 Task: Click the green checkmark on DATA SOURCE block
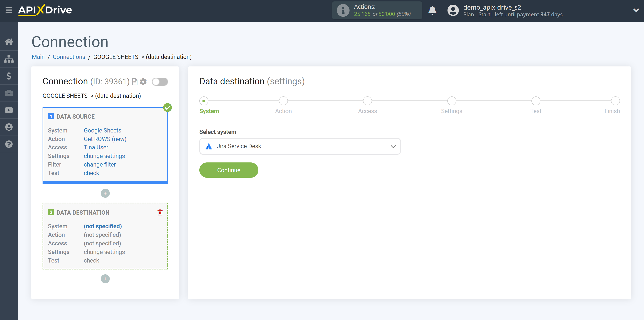click(167, 108)
